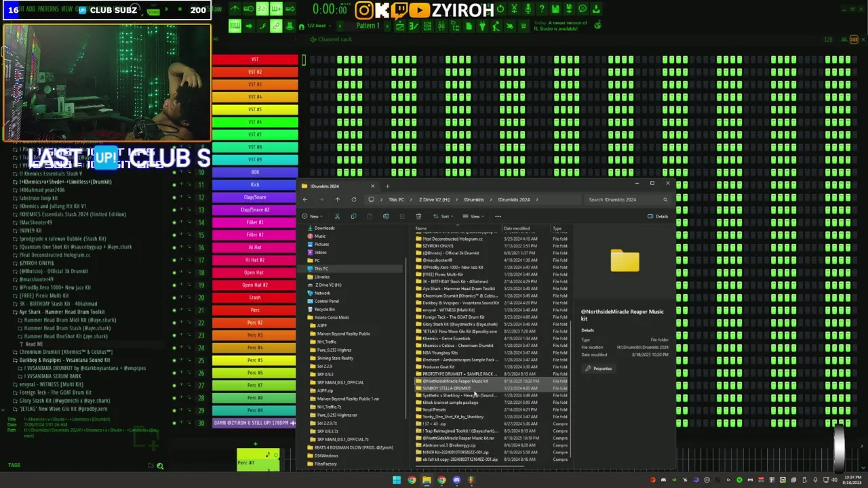Expand chevron after !Drumkits 2024 in address bar
868x488 pixels.
(x=536, y=199)
